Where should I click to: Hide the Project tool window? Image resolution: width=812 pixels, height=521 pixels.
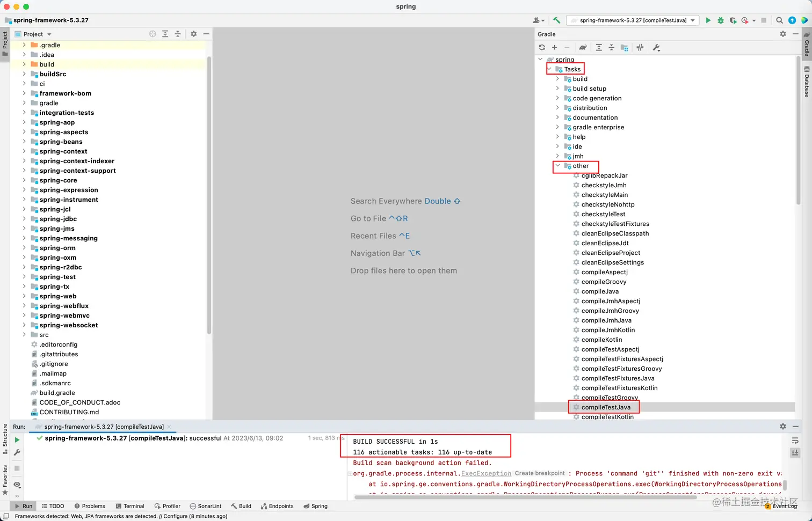point(206,34)
